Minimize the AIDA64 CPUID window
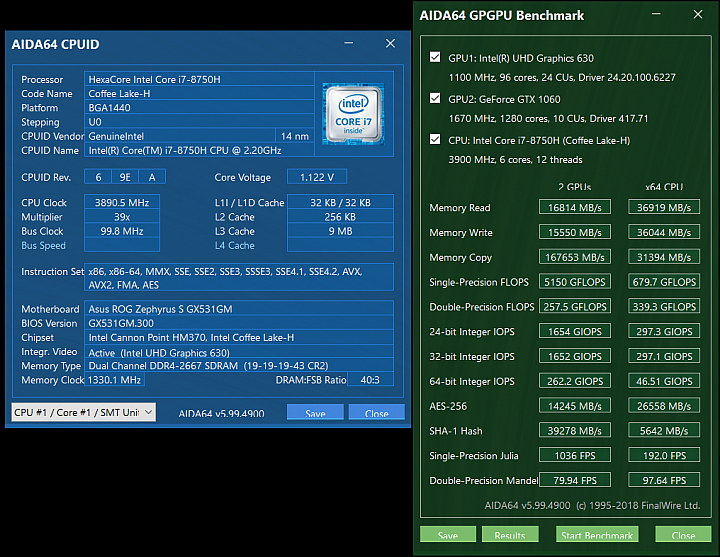 click(x=349, y=43)
